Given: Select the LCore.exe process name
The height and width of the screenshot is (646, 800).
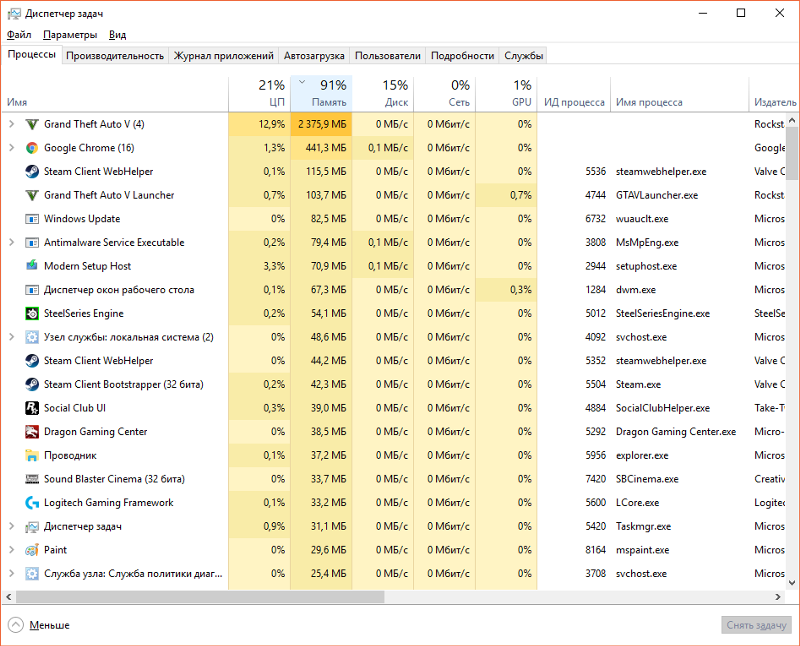Looking at the screenshot, I should [x=637, y=503].
